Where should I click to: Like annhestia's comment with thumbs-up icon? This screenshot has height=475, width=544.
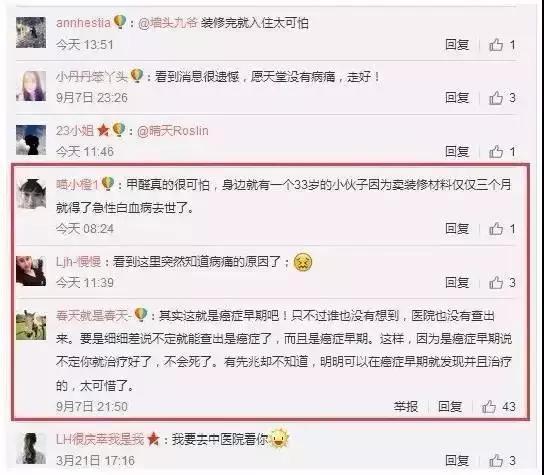[496, 45]
